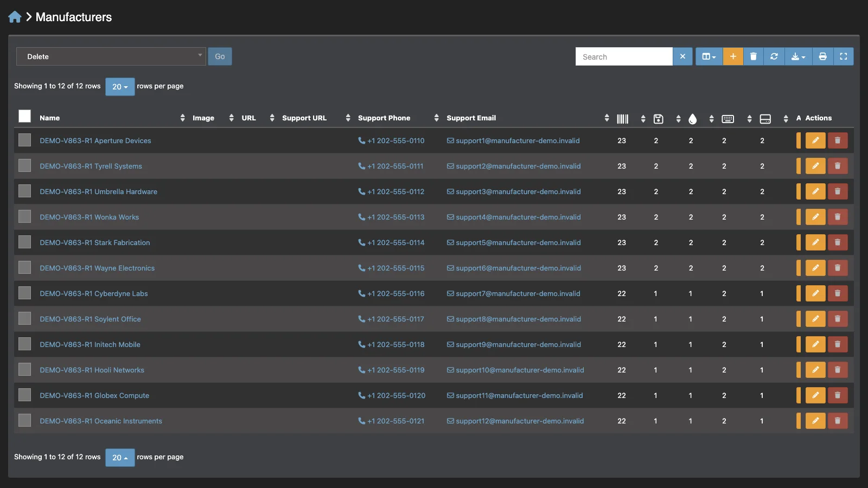Delete Umbrella Hardware row
This screenshot has height=488, width=868.
[838, 191]
